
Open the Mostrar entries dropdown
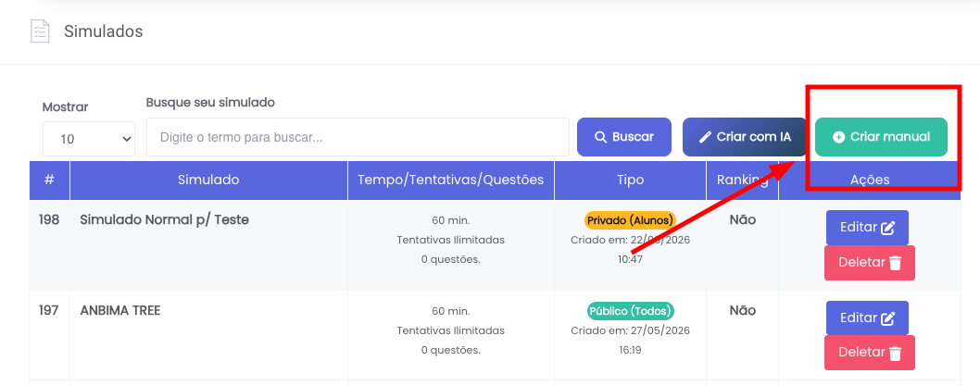(x=89, y=139)
